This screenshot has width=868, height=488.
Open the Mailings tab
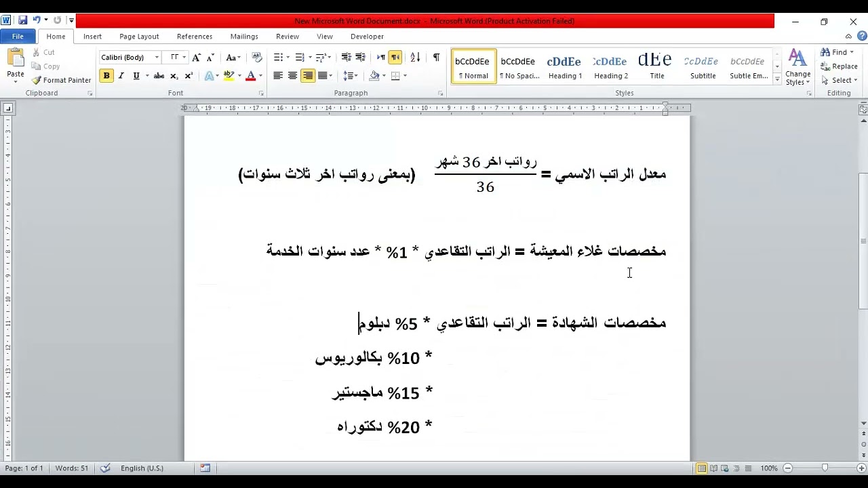(244, 37)
